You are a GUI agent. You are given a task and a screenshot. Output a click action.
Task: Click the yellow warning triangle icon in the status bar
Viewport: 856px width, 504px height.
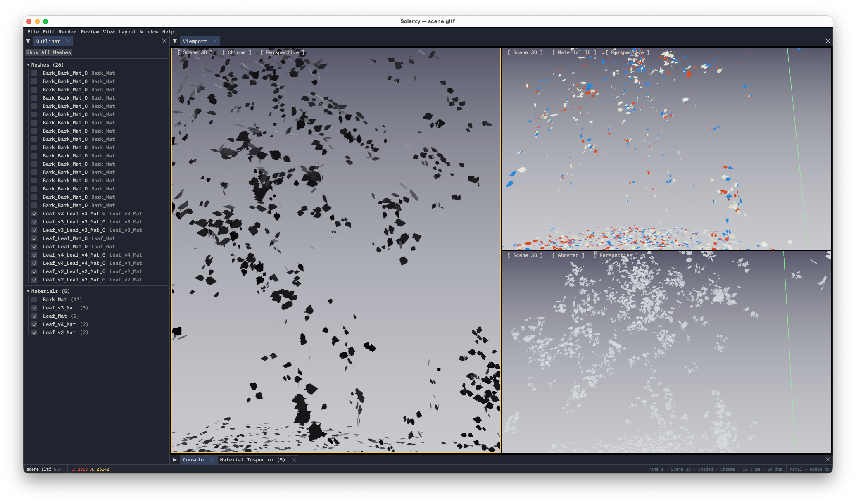pyautogui.click(x=92, y=469)
